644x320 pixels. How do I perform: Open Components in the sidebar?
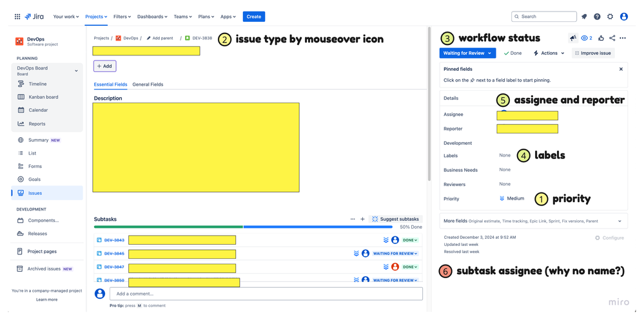tap(47, 220)
